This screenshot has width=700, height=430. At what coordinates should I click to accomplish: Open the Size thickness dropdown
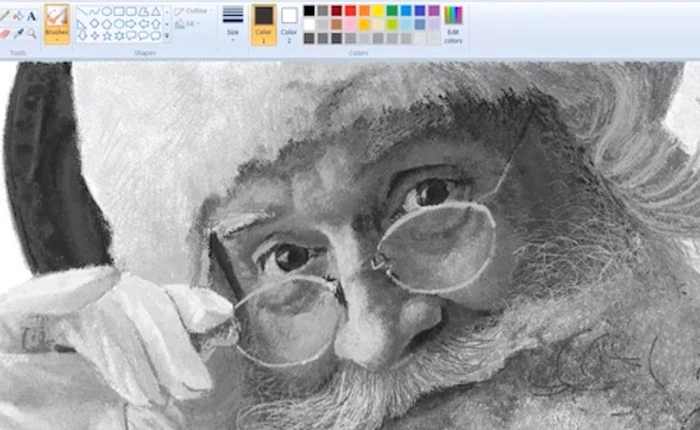click(233, 25)
